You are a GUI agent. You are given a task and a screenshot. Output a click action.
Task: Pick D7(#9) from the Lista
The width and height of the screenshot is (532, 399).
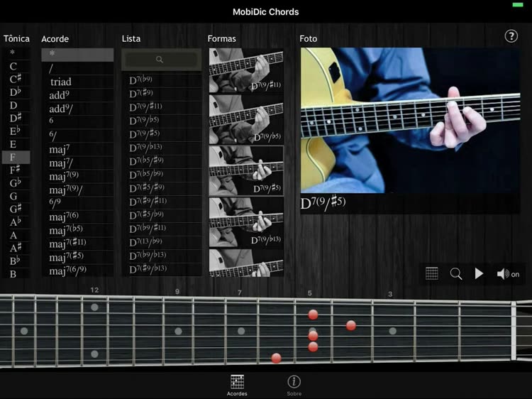pyautogui.click(x=161, y=94)
